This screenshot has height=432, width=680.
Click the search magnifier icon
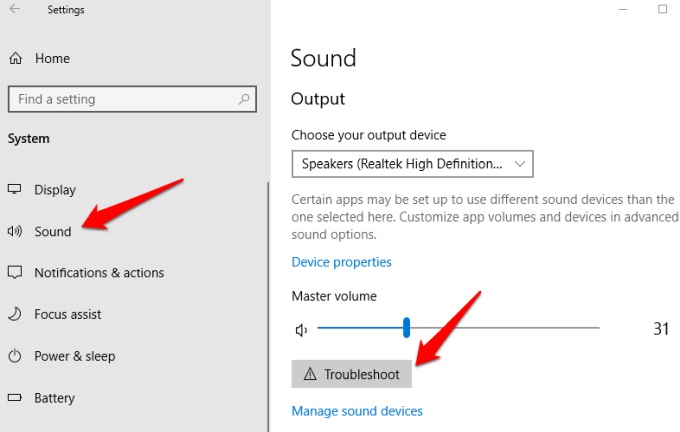[243, 99]
